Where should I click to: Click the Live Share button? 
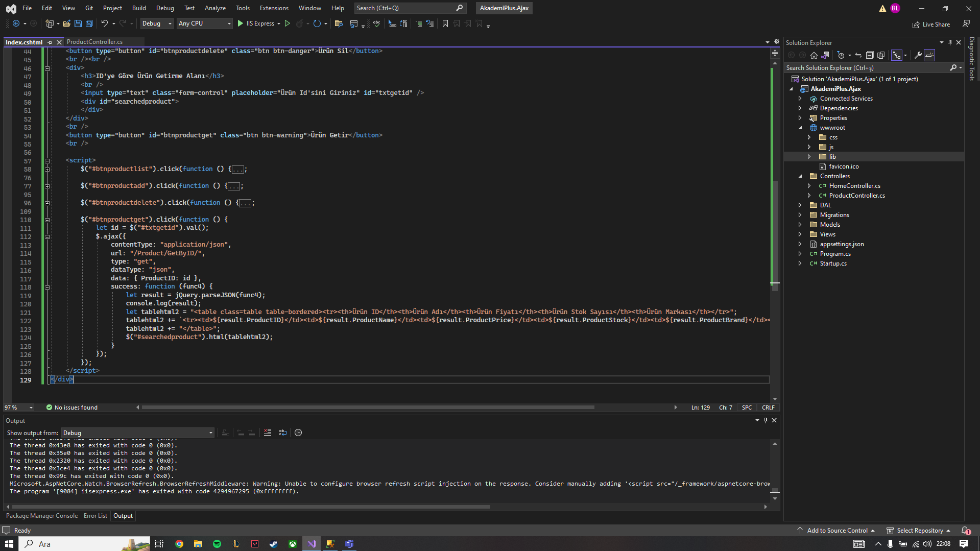(931, 24)
